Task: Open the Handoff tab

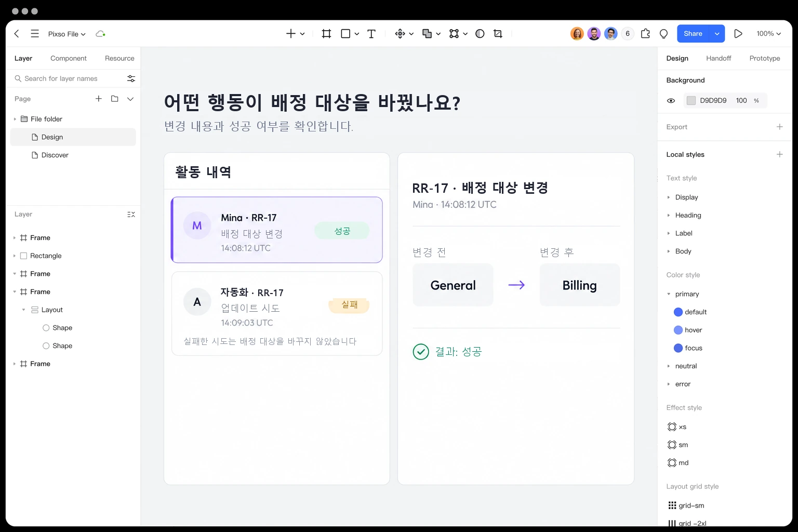Action: [x=719, y=58]
